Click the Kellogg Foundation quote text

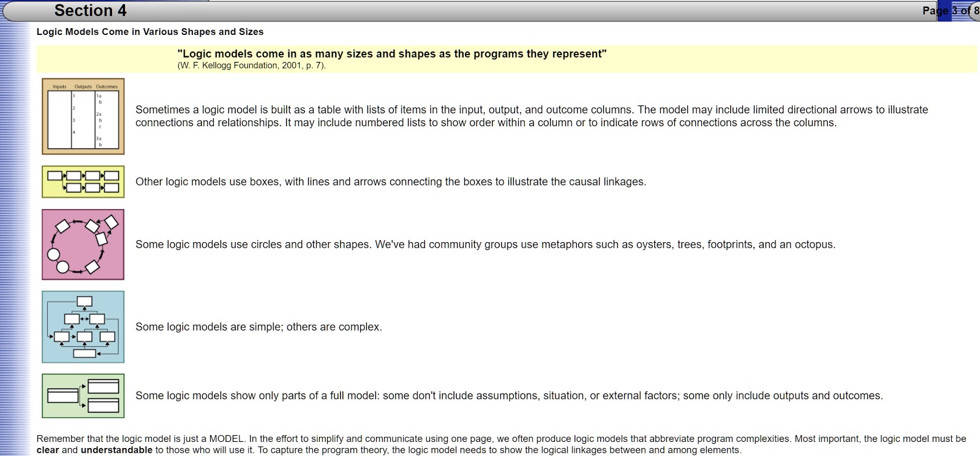point(392,54)
